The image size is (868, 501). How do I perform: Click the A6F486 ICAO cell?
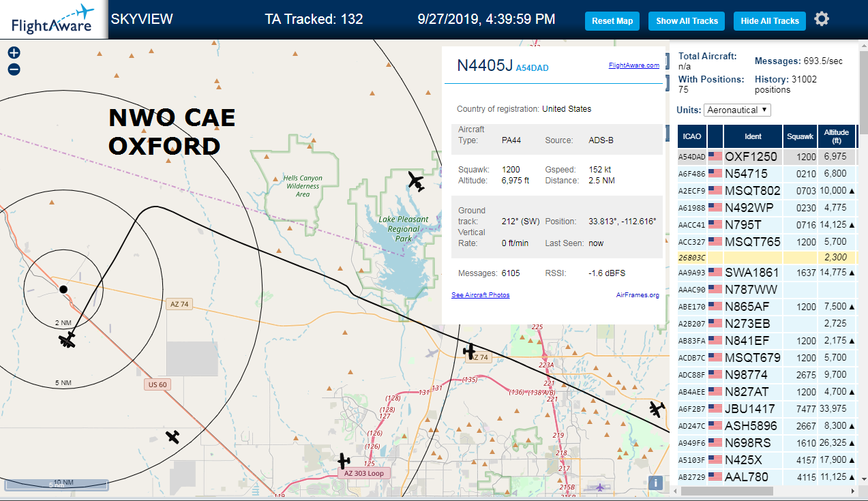(x=692, y=173)
